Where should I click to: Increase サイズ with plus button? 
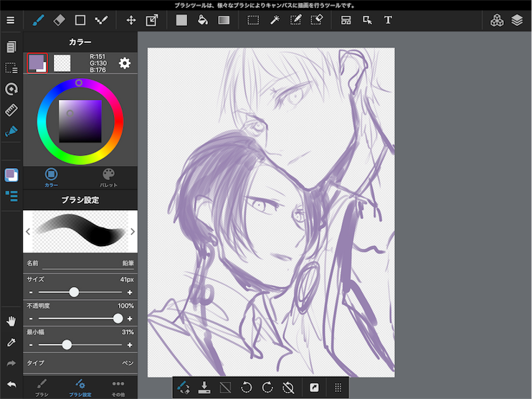pos(130,292)
